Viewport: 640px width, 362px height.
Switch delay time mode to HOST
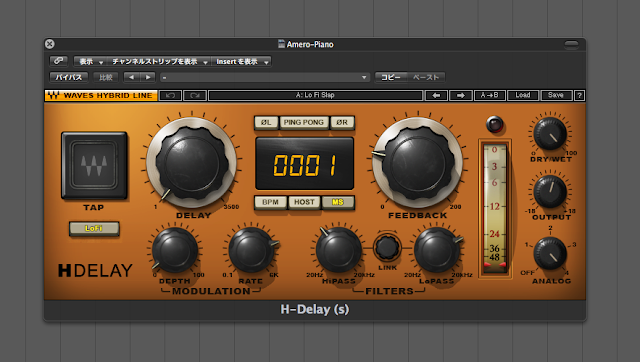[x=304, y=202]
